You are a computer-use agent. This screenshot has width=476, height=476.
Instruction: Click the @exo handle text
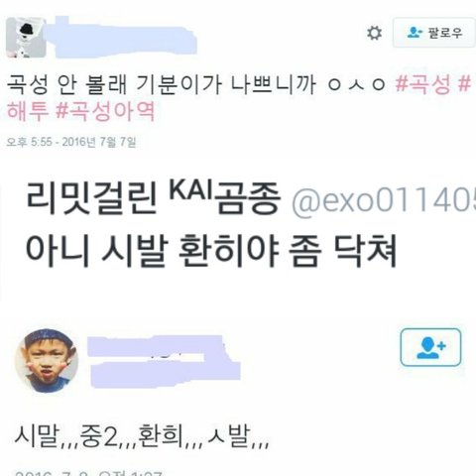click(x=384, y=200)
